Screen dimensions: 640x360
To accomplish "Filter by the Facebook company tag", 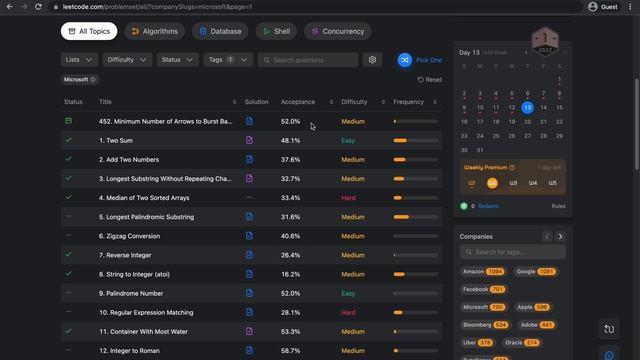I will click(484, 289).
